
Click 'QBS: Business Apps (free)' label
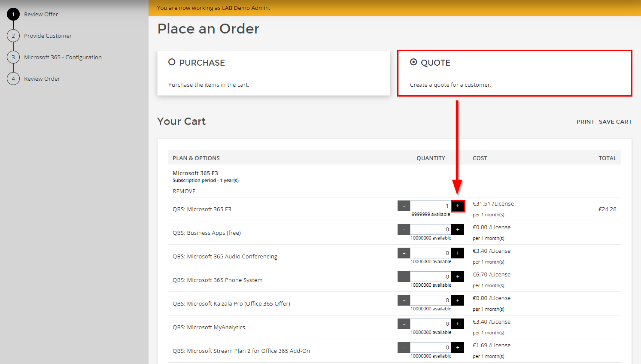(x=207, y=233)
